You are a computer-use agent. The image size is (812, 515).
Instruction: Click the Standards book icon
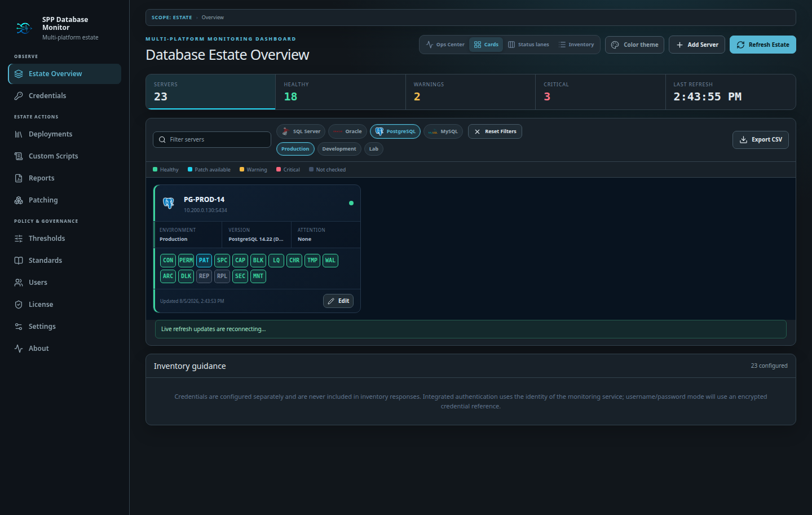(19, 261)
